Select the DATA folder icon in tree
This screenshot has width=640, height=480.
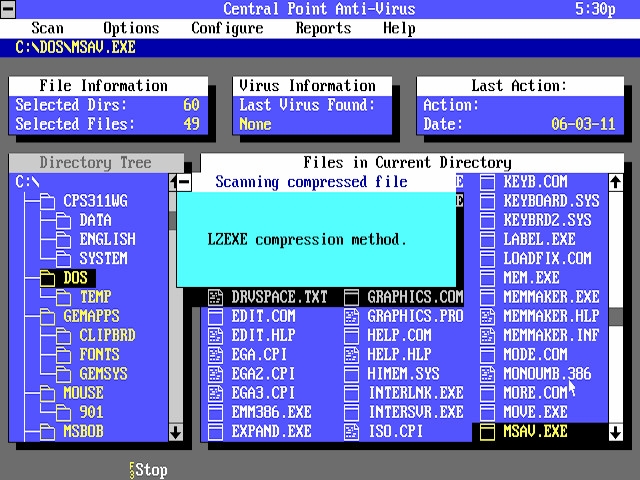(x=64, y=220)
